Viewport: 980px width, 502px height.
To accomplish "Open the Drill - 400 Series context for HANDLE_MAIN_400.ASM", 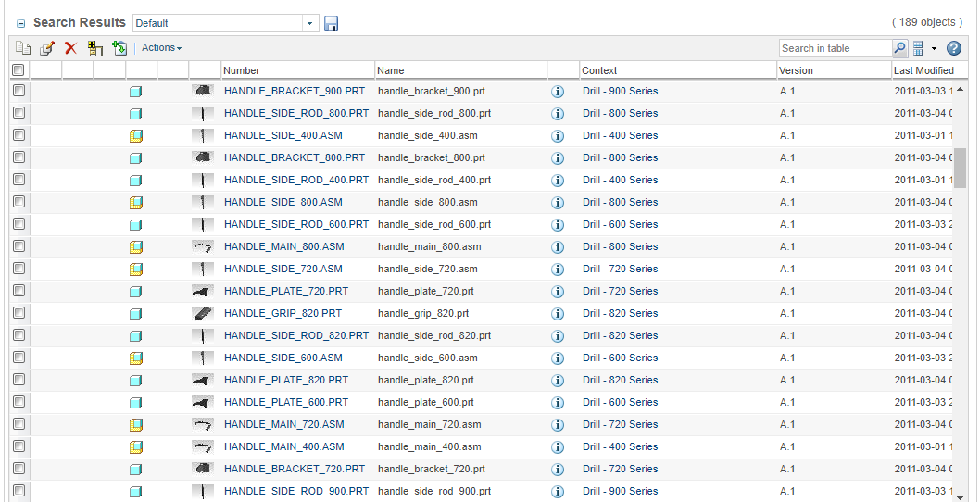I will [620, 447].
